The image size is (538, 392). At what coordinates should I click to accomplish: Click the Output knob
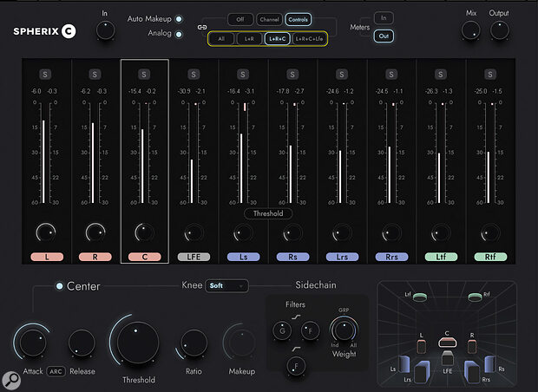500,30
